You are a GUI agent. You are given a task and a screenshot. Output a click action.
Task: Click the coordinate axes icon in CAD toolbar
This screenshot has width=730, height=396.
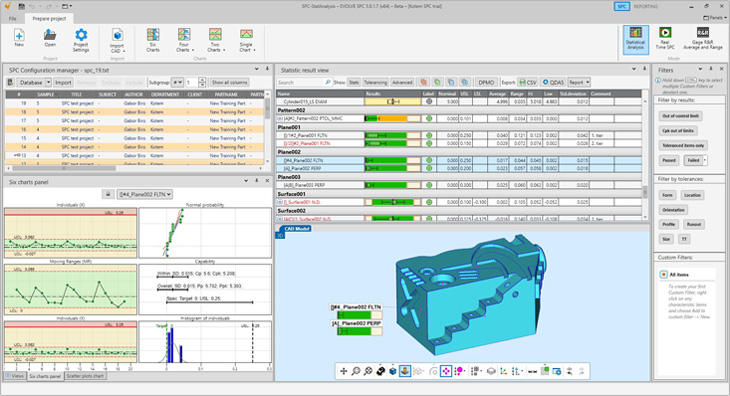[x=503, y=371]
